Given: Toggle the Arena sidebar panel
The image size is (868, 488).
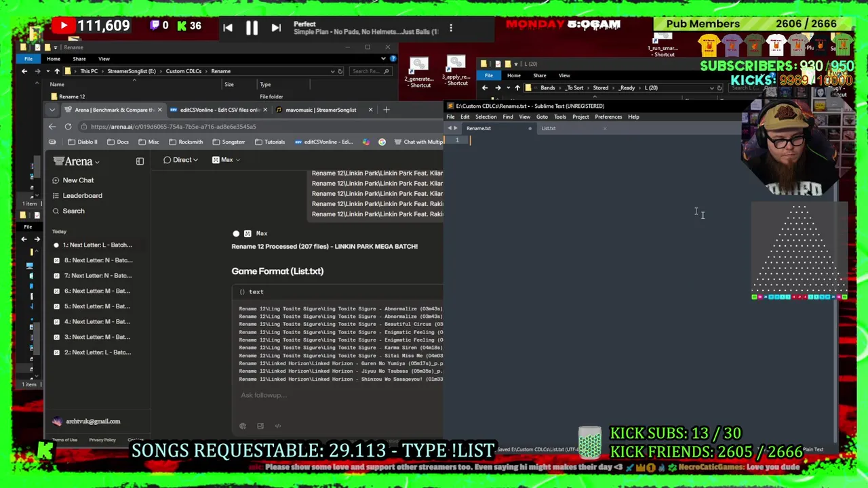Looking at the screenshot, I should (x=140, y=161).
